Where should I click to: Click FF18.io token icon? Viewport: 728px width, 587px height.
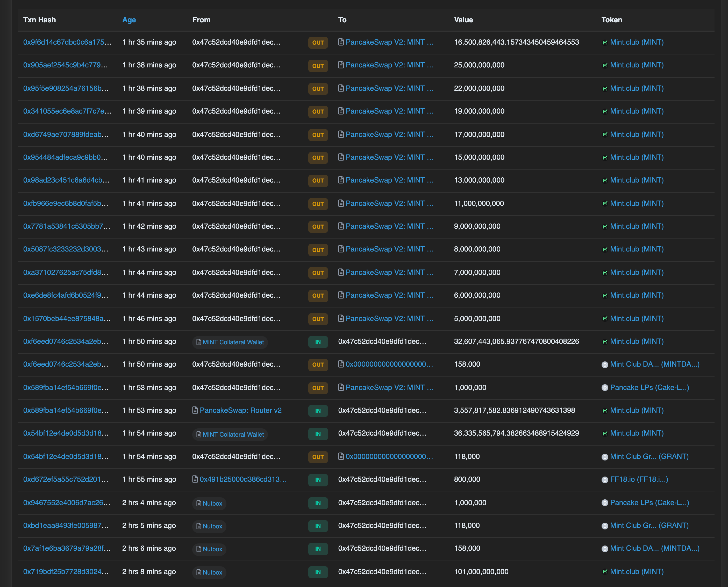coord(605,479)
